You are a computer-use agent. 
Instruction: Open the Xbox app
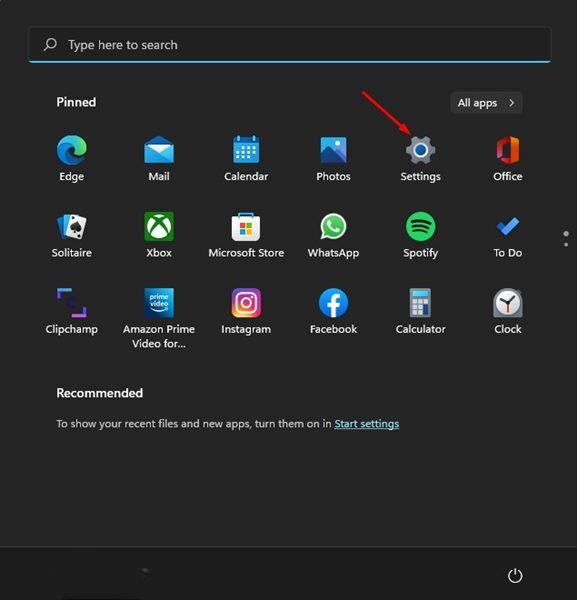[159, 235]
